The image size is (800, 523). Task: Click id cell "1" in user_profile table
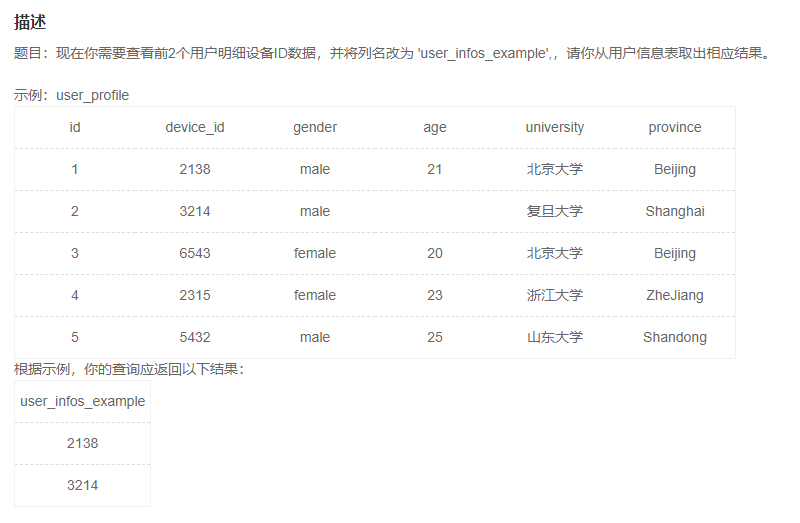pos(75,169)
